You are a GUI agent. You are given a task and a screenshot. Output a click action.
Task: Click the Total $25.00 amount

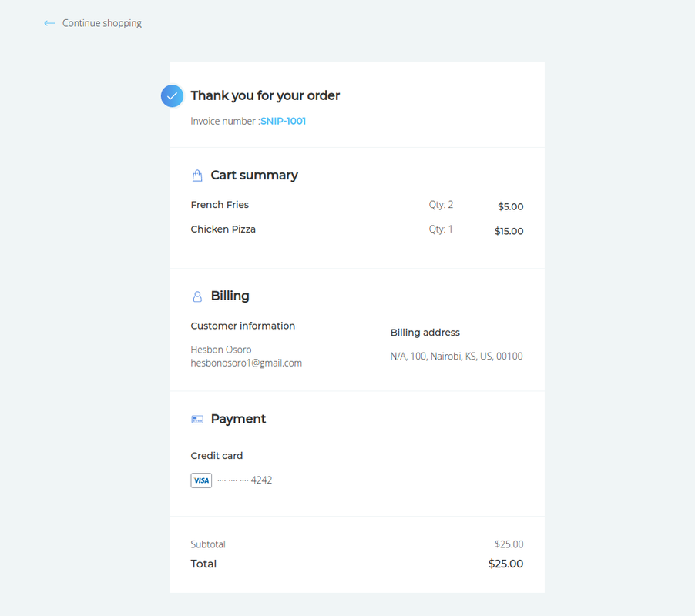coord(505,564)
